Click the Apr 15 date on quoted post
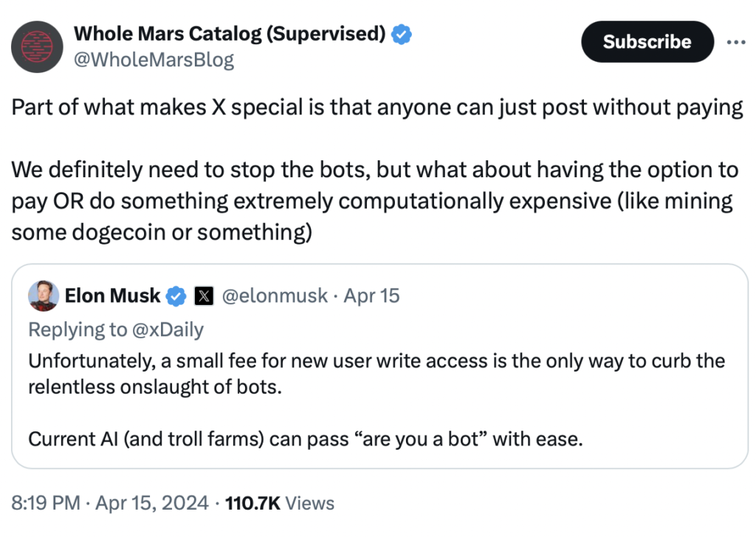Screen dimensions: 756x537 (x=371, y=296)
